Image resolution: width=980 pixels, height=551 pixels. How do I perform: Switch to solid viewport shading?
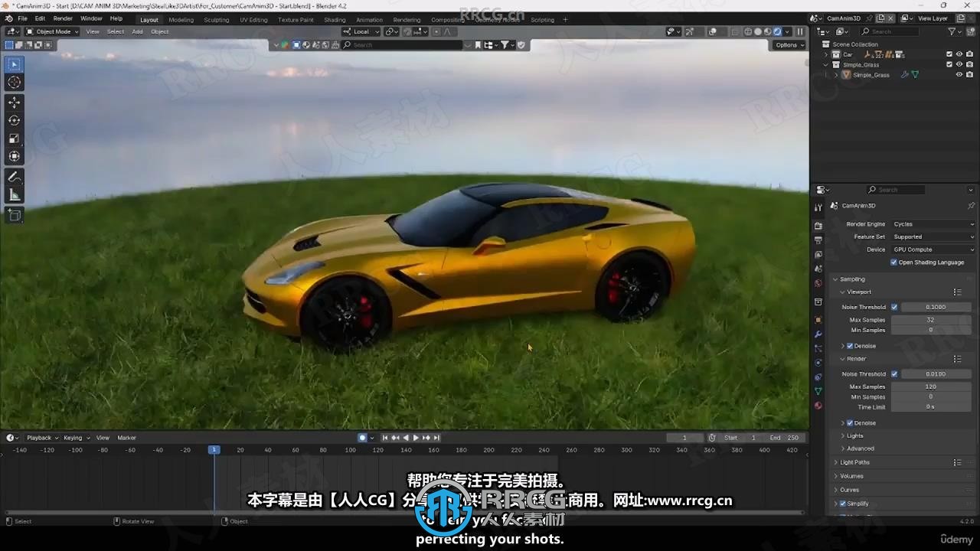tap(758, 32)
